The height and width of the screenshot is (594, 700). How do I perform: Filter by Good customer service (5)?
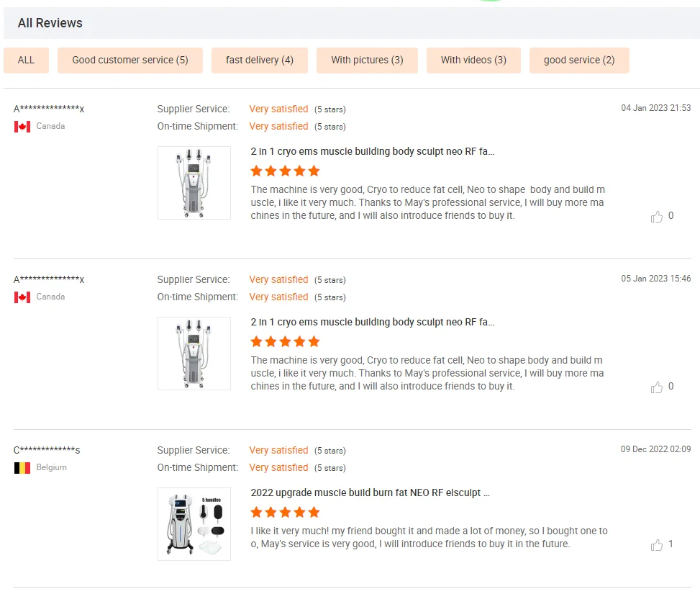130,60
